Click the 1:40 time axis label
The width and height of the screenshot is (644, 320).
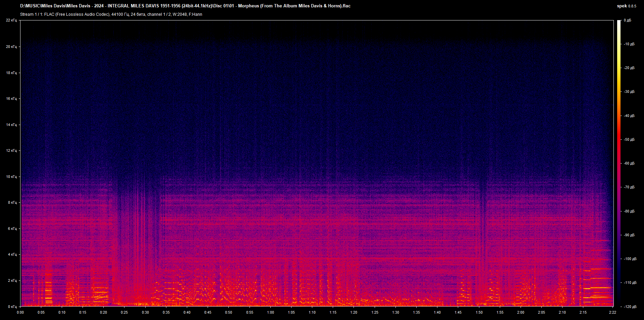coord(437,312)
